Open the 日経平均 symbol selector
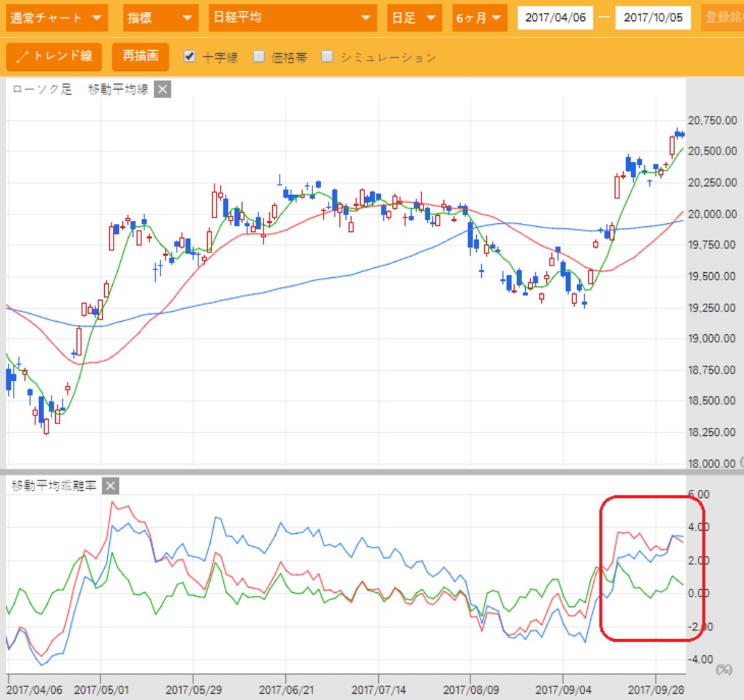The image size is (744, 700). click(292, 18)
